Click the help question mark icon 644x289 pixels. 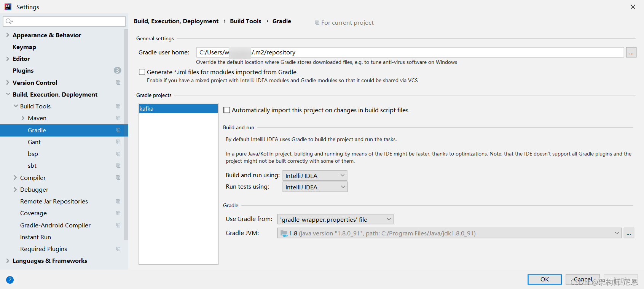tap(10, 280)
